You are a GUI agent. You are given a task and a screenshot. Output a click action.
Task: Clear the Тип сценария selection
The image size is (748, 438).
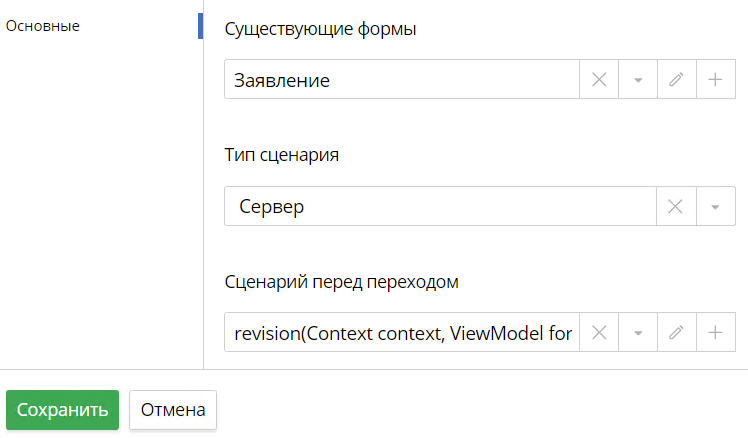(x=675, y=207)
